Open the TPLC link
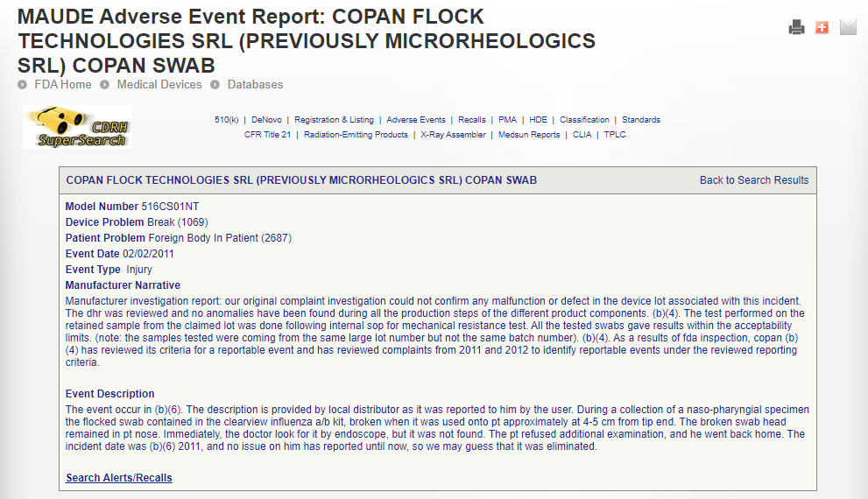 [615, 135]
